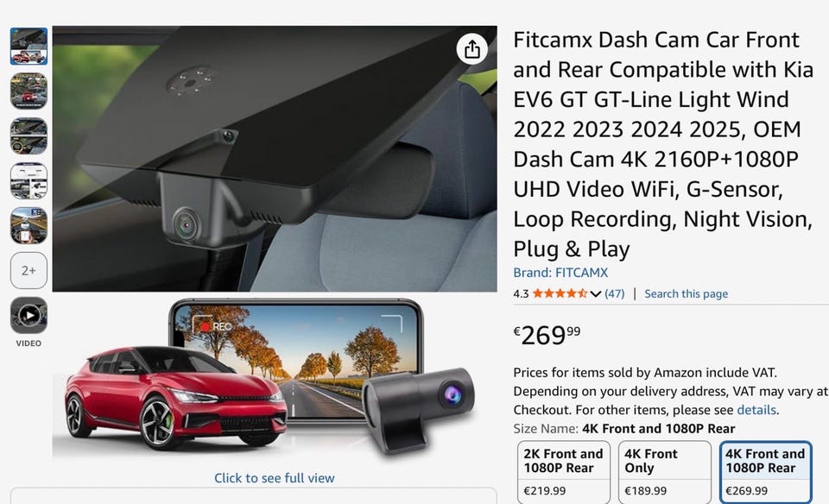
Task: Open the fifth product thumbnail
Action: [x=28, y=225]
